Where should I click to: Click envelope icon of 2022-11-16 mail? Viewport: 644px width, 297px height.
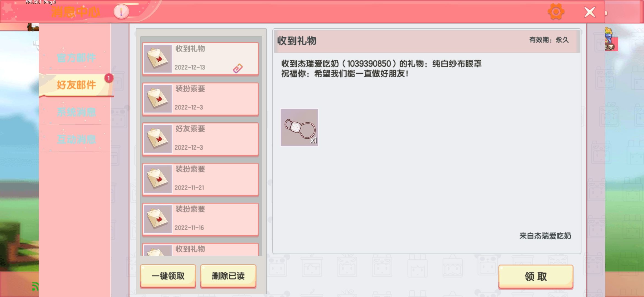(158, 219)
